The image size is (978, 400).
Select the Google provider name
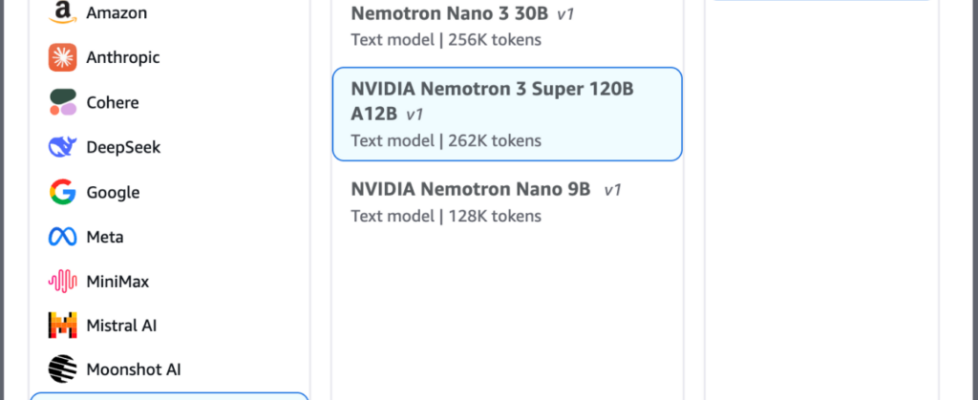click(113, 192)
